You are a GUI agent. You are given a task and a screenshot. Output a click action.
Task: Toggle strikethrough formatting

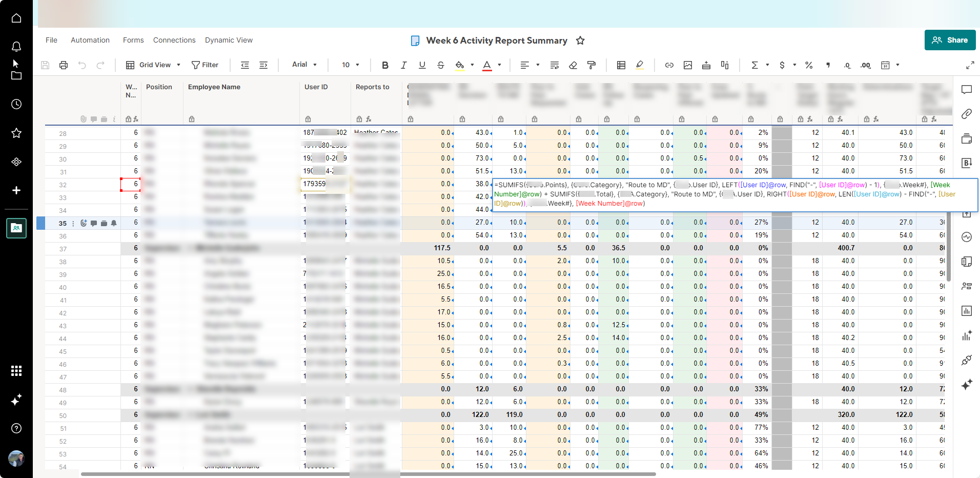pos(441,65)
